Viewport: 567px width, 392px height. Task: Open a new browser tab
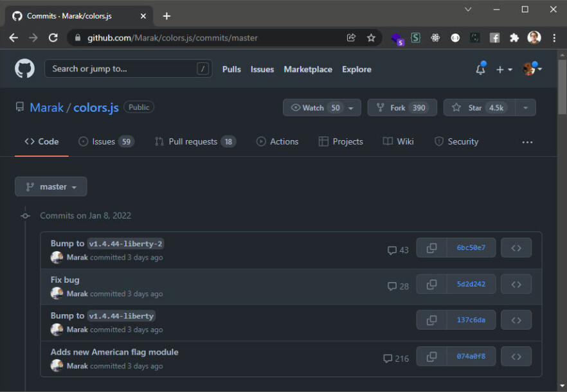coord(166,16)
